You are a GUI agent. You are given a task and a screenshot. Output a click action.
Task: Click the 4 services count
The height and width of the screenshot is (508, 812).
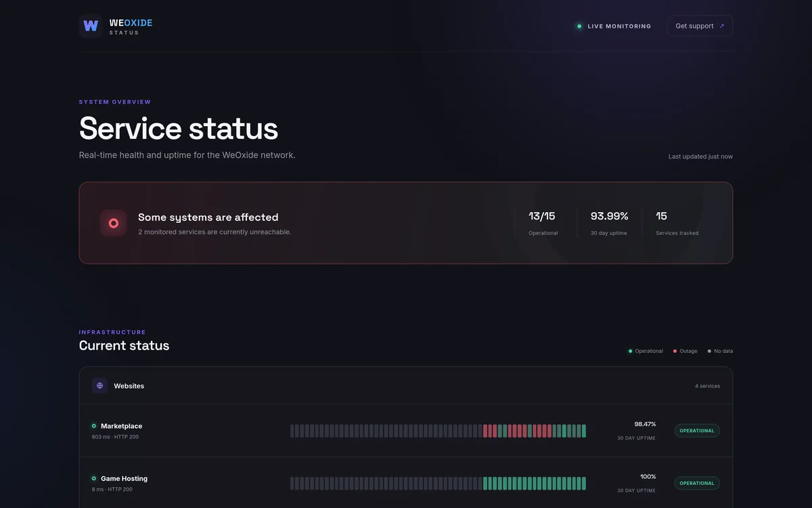pyautogui.click(x=707, y=386)
